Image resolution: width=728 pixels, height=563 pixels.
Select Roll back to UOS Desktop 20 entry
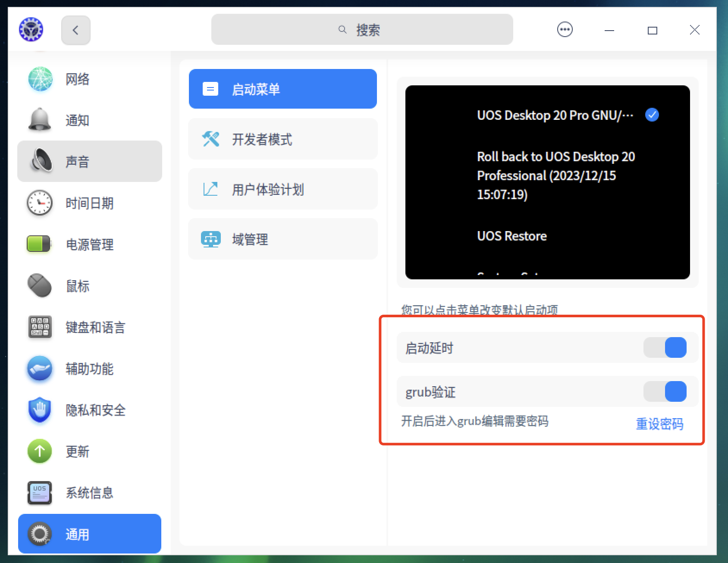click(556, 175)
